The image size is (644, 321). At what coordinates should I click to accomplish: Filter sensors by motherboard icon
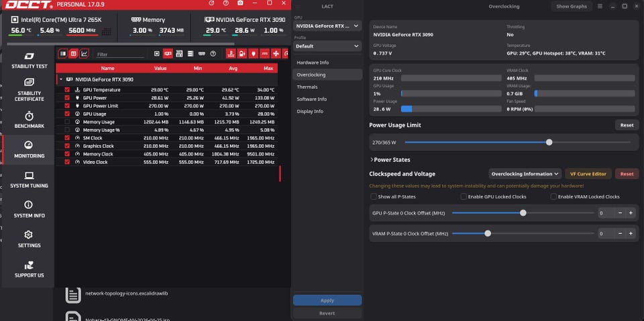tap(179, 54)
